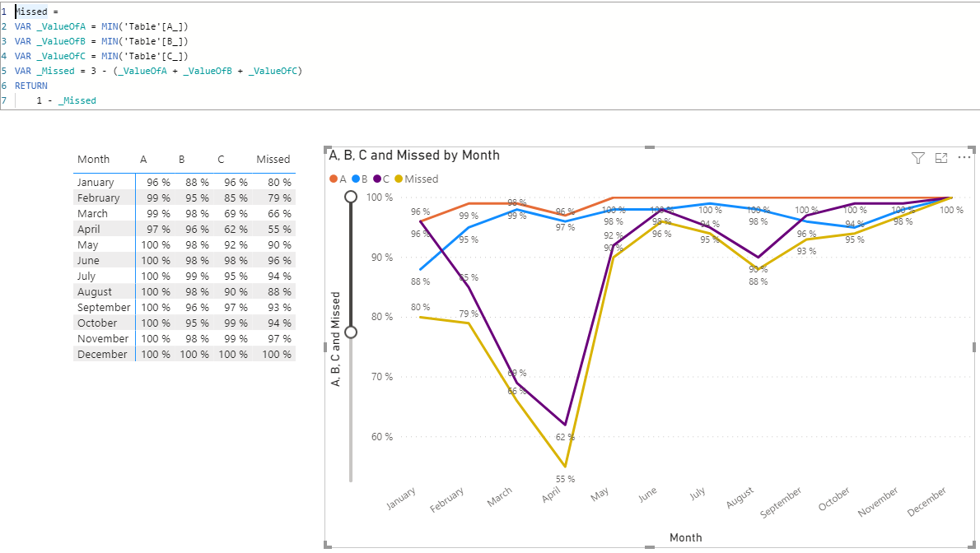This screenshot has height=553, width=980.
Task: Sort table by Missed column header
Action: [273, 160]
